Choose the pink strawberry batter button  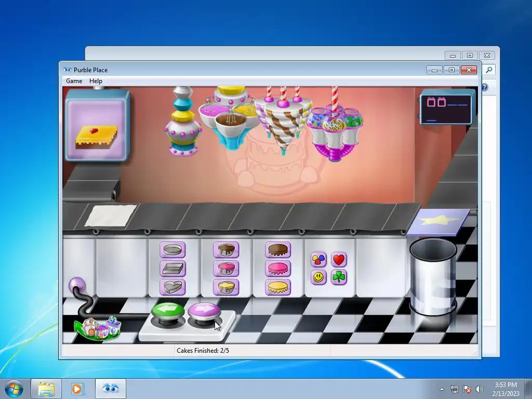226,269
